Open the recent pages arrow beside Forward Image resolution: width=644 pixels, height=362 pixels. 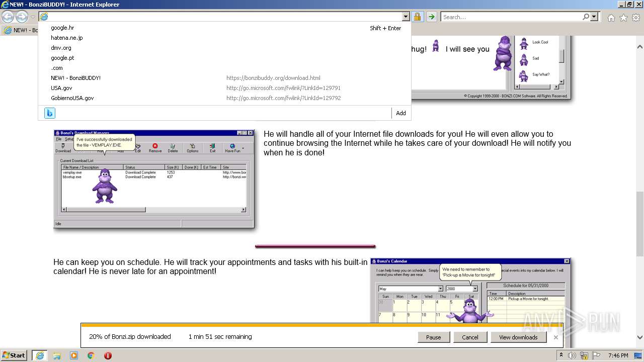[33, 17]
